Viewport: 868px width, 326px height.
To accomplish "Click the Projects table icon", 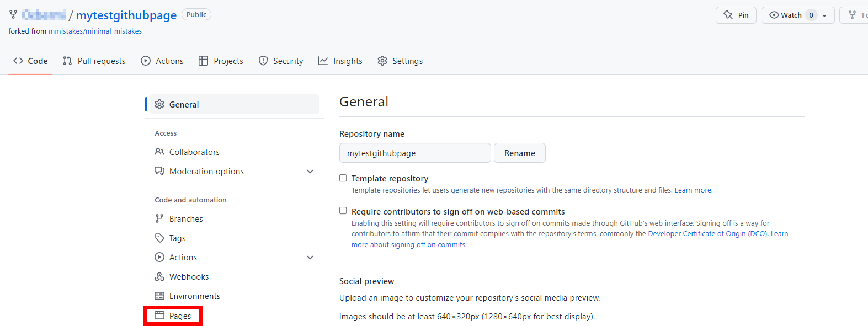I will pyautogui.click(x=204, y=61).
